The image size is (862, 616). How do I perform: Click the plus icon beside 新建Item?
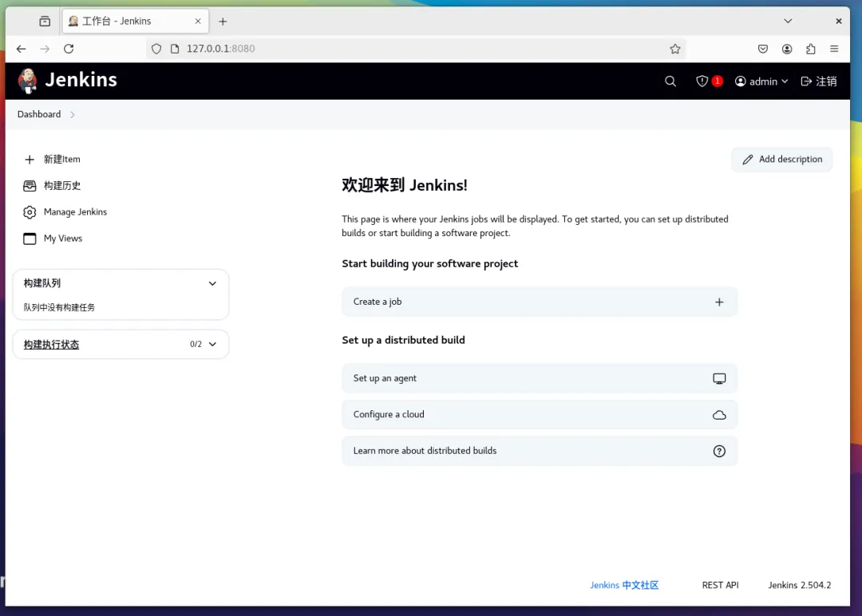pyautogui.click(x=30, y=160)
